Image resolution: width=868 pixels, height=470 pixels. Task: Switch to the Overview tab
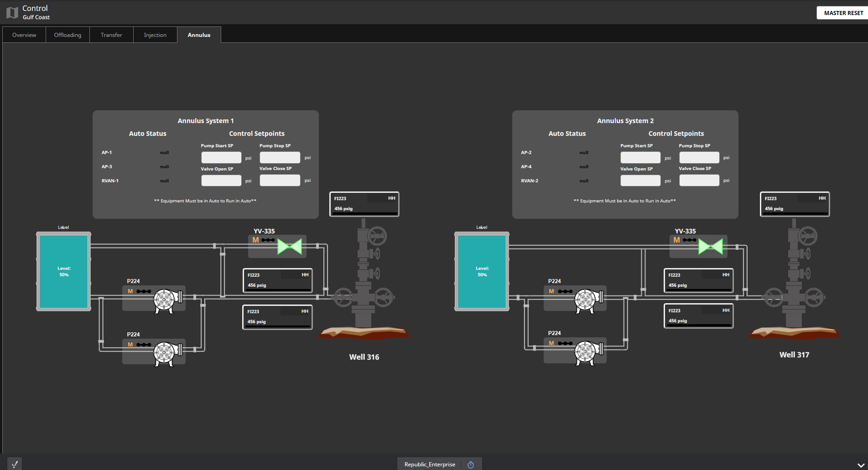click(24, 35)
